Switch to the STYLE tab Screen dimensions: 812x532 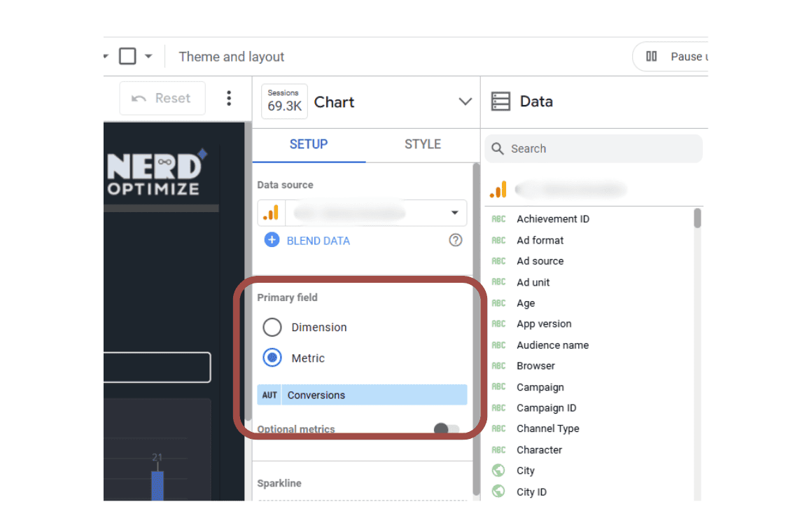click(422, 144)
